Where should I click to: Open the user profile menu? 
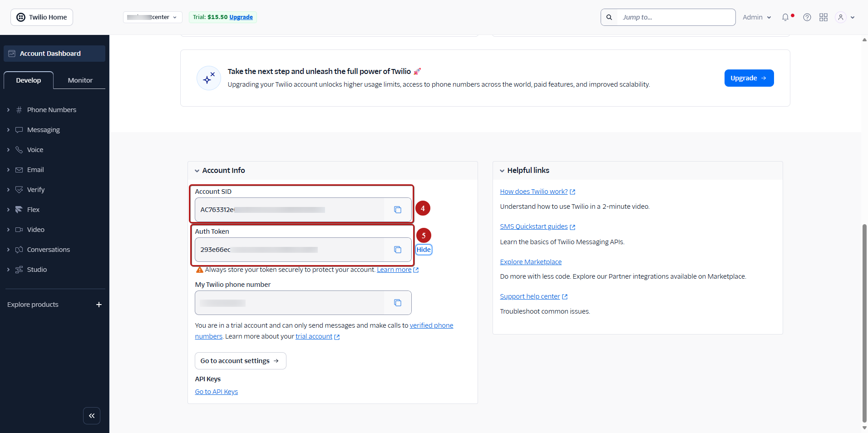click(845, 17)
